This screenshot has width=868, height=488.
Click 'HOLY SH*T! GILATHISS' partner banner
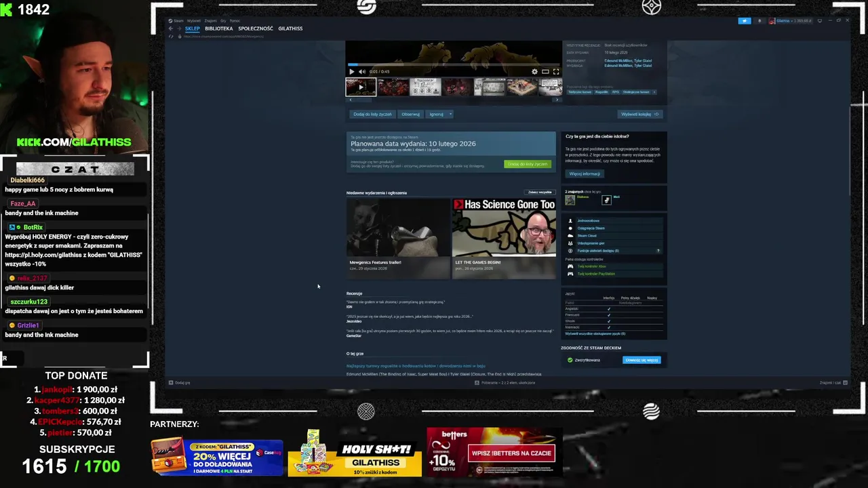pyautogui.click(x=355, y=455)
